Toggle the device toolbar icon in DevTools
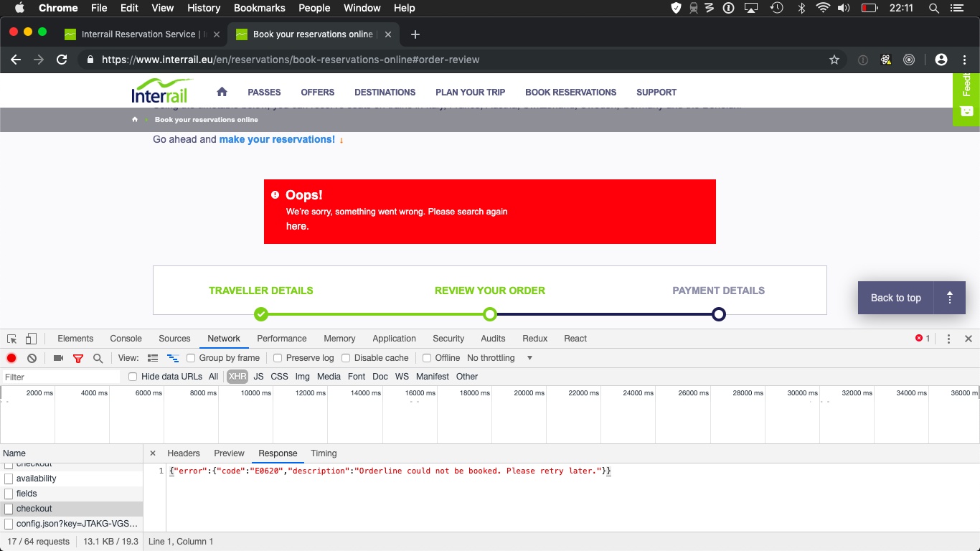This screenshot has height=551, width=980. pos(31,339)
